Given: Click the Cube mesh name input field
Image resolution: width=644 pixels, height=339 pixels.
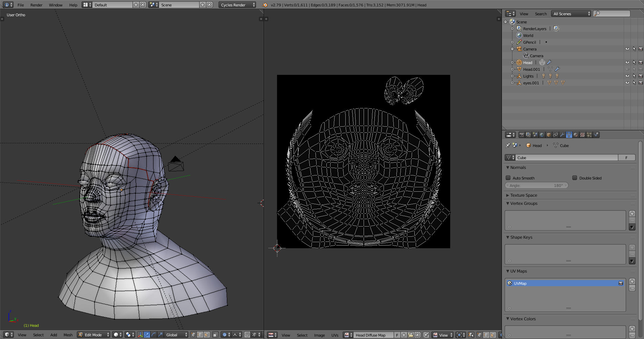Looking at the screenshot, I should pyautogui.click(x=567, y=157).
